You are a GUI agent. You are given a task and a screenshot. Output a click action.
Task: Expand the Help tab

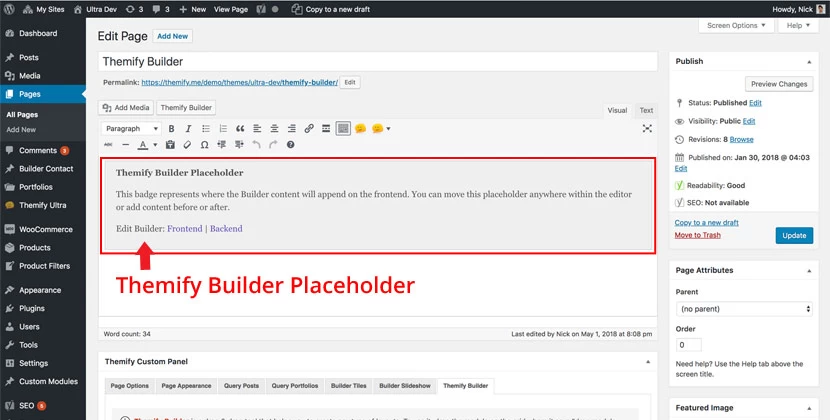tap(798, 25)
